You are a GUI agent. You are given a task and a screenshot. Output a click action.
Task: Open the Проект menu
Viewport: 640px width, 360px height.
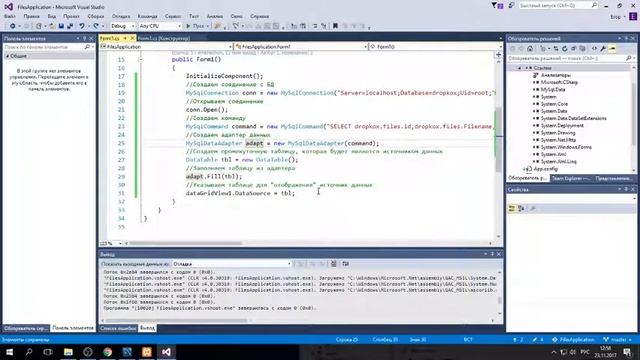pos(71,16)
